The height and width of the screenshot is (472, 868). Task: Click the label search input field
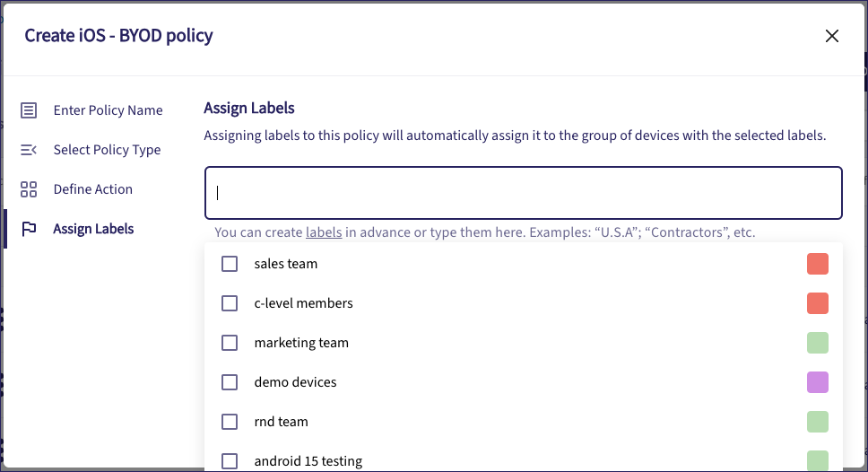[x=523, y=193]
